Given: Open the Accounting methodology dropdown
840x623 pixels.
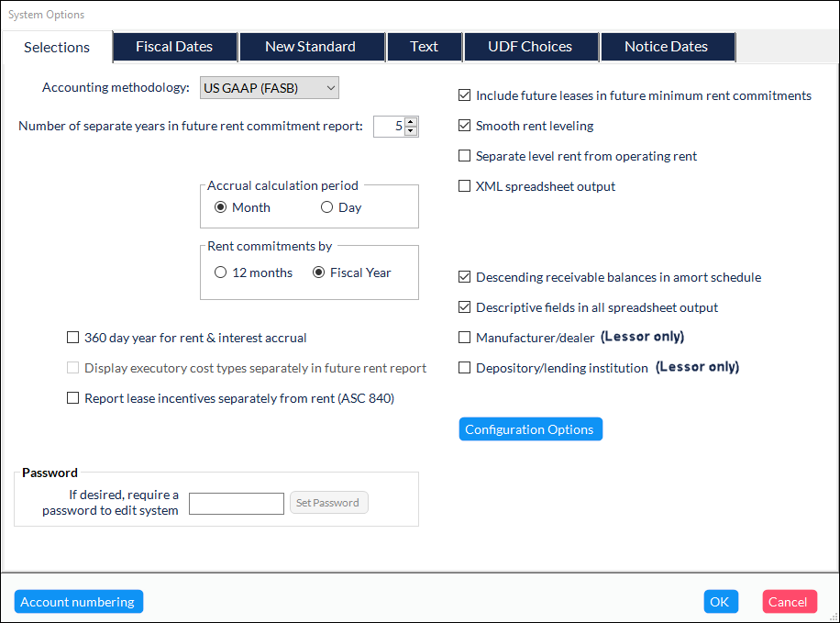Looking at the screenshot, I should tap(270, 88).
